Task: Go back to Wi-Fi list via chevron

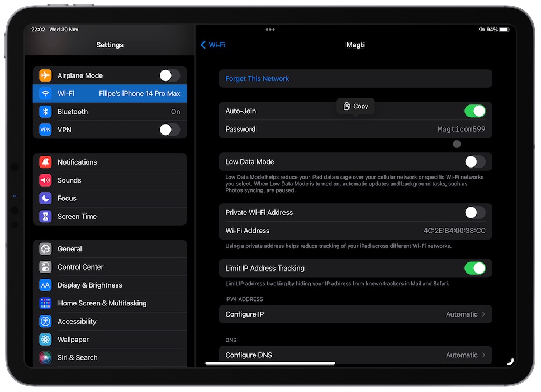Action: pyautogui.click(x=203, y=45)
